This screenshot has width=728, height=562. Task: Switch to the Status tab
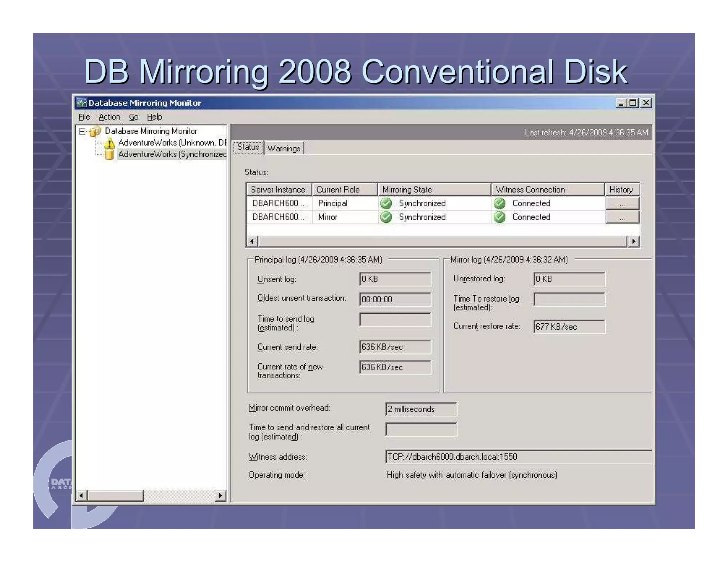tap(248, 147)
